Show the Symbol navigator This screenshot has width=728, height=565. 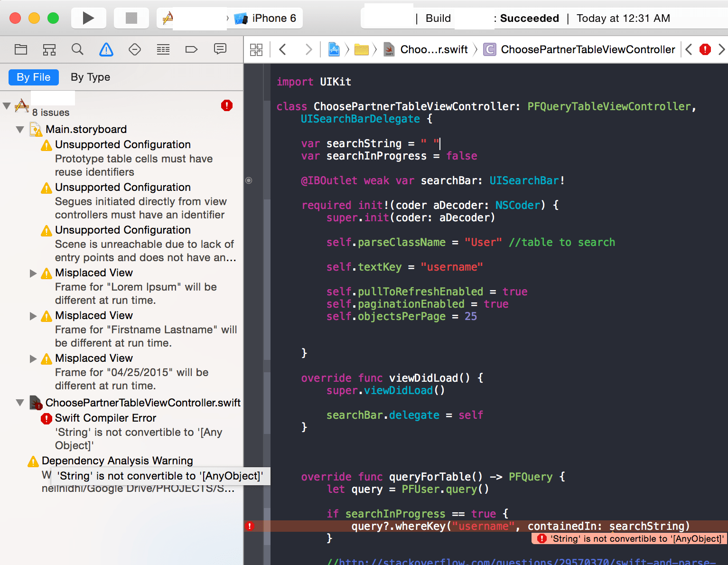[x=49, y=49]
